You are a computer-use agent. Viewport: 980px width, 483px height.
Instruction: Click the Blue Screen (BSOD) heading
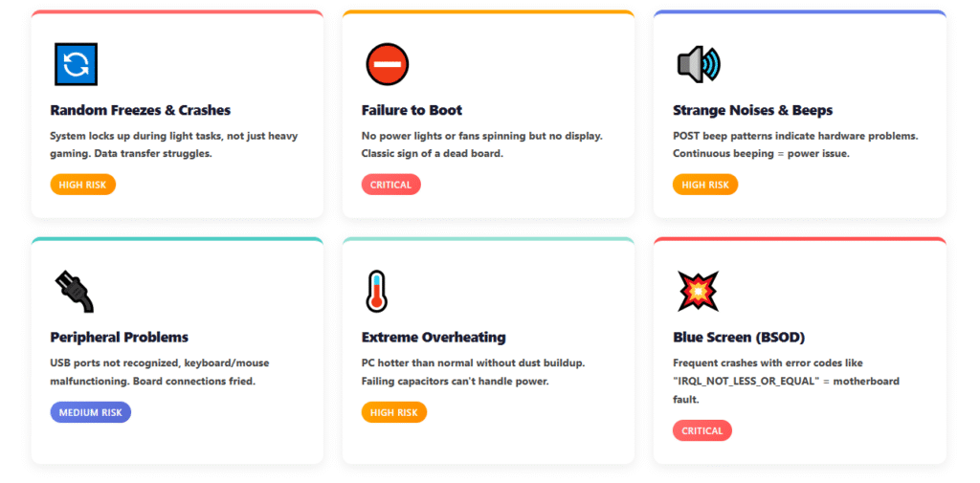pos(739,337)
